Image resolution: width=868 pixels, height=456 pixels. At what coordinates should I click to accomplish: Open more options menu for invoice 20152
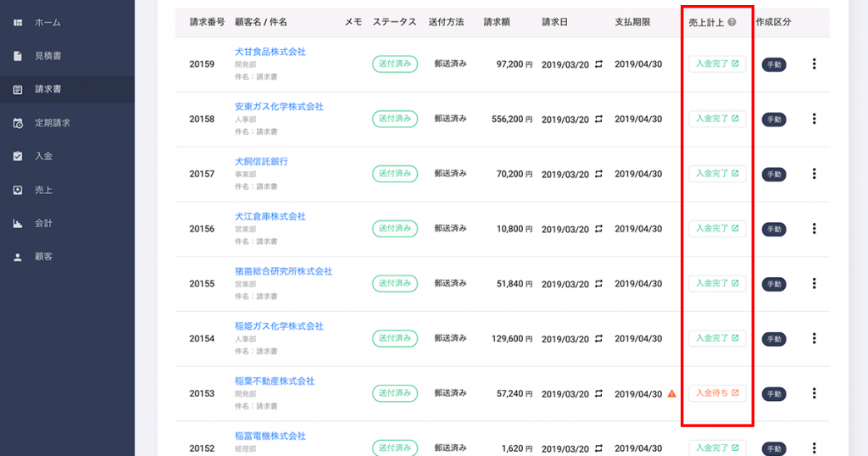point(814,448)
